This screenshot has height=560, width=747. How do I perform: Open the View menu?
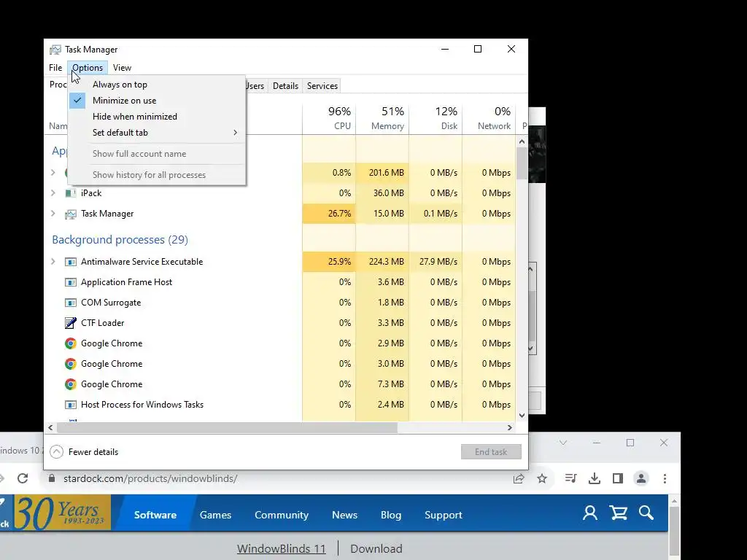click(x=122, y=68)
